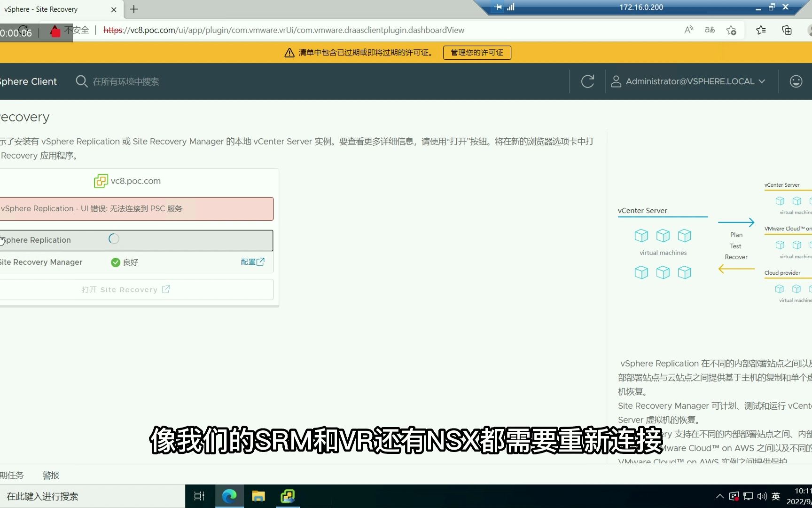Click the user avatar icon next to Administrator
Viewport: 812px width, 508px height.
tap(616, 81)
